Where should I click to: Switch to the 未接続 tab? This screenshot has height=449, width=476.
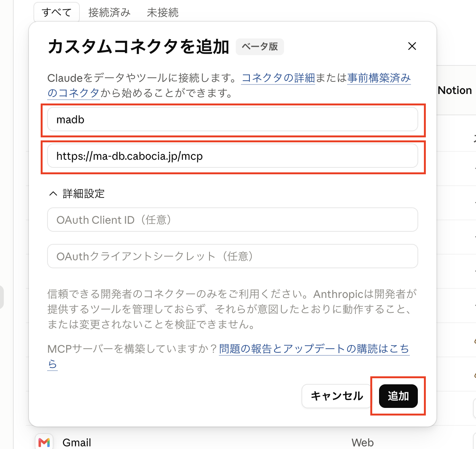163,13
